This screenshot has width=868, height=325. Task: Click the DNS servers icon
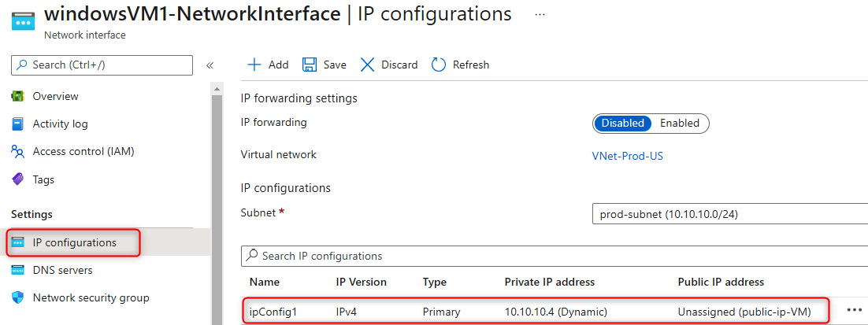point(18,270)
